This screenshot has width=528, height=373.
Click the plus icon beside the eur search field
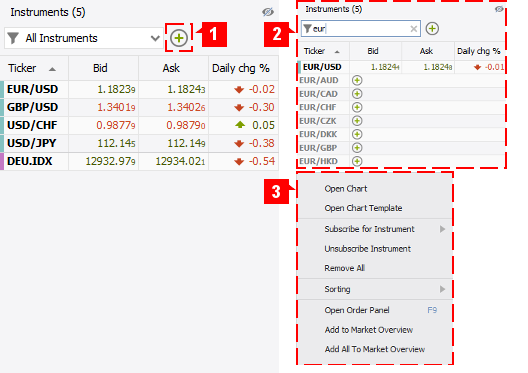pos(432,29)
